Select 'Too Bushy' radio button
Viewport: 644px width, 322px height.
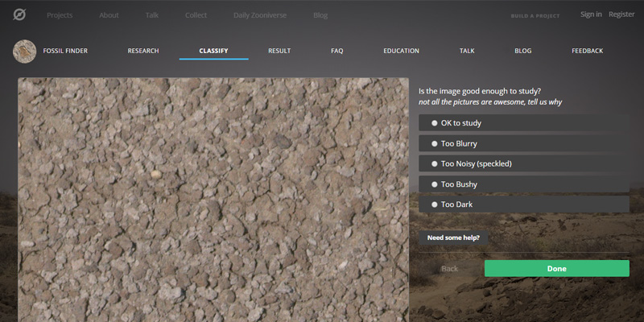click(x=459, y=184)
